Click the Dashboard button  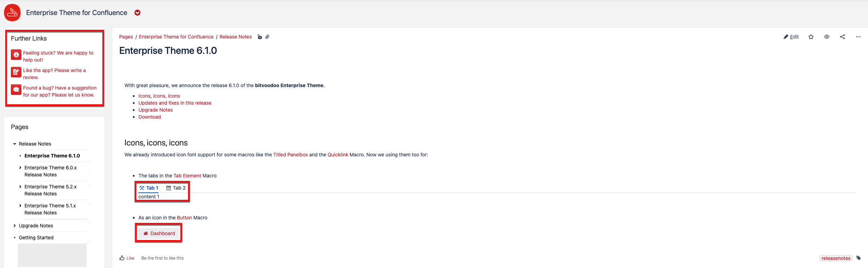click(x=159, y=233)
